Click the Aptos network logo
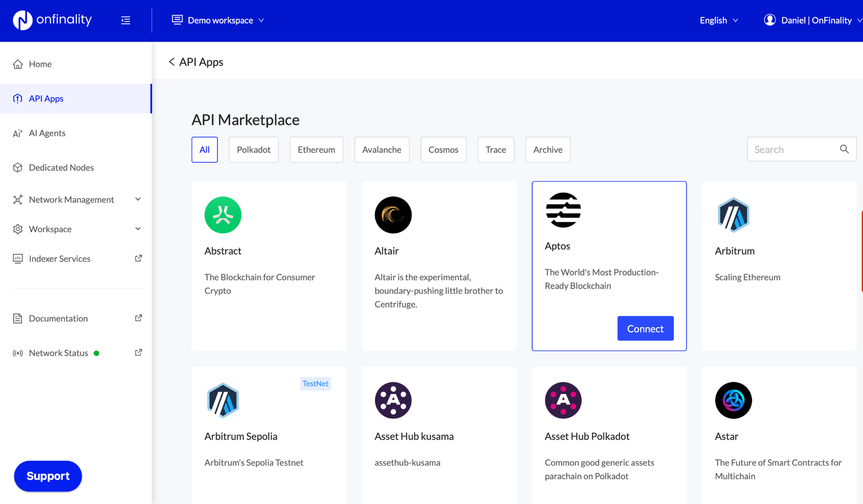The height and width of the screenshot is (504, 863). click(x=563, y=210)
